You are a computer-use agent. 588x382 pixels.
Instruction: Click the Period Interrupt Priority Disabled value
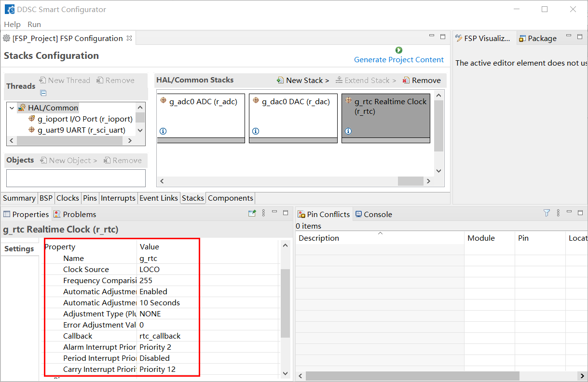154,358
